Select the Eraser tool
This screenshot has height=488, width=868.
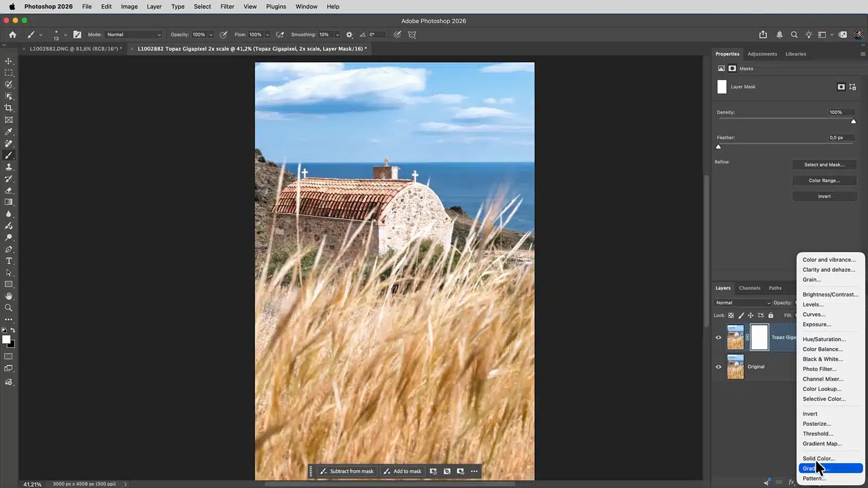9,190
